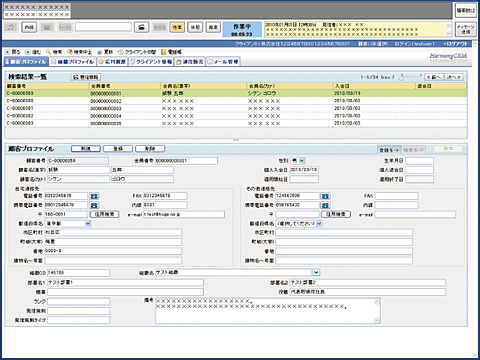Switch to the 顧客プロファイル tab

tap(26, 62)
